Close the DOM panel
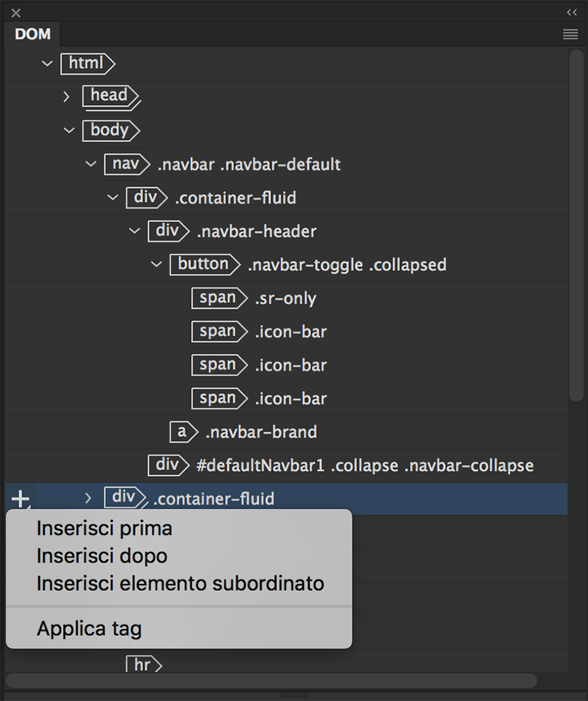The height and width of the screenshot is (701, 588). coord(16,13)
